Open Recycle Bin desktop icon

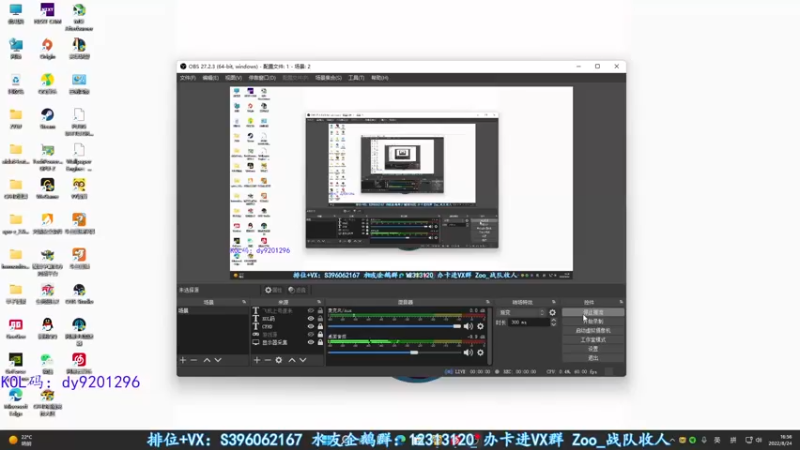[16, 84]
